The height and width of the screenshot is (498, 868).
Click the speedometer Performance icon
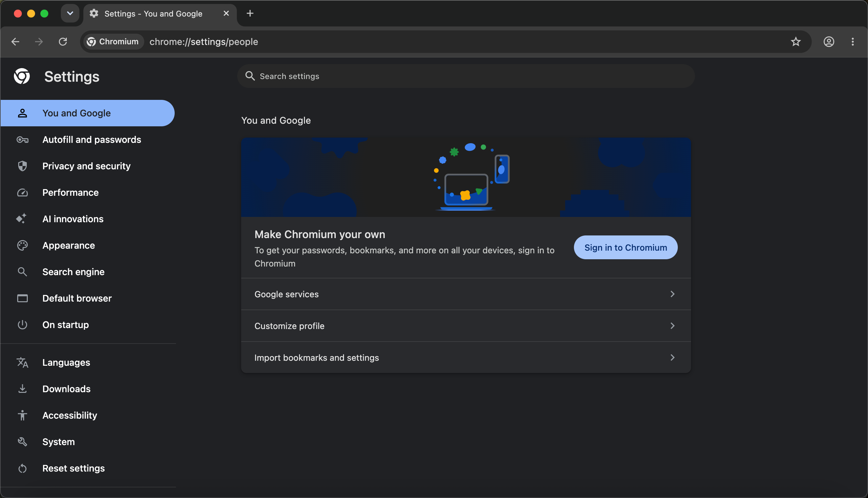pos(22,192)
